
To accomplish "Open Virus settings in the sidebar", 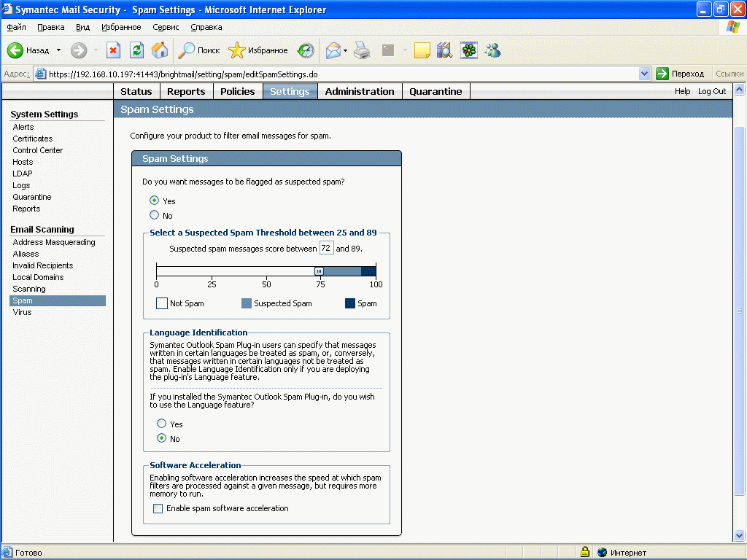I will 22,312.
